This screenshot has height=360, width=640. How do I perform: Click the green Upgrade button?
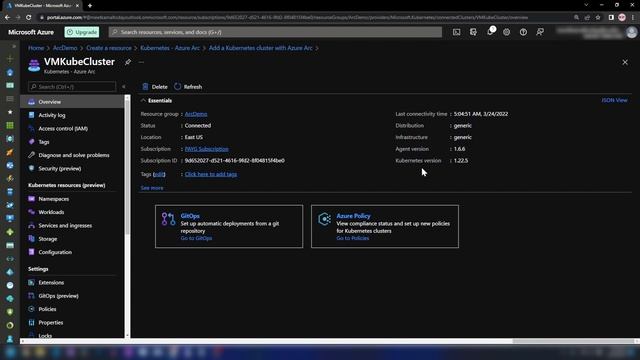tap(82, 32)
